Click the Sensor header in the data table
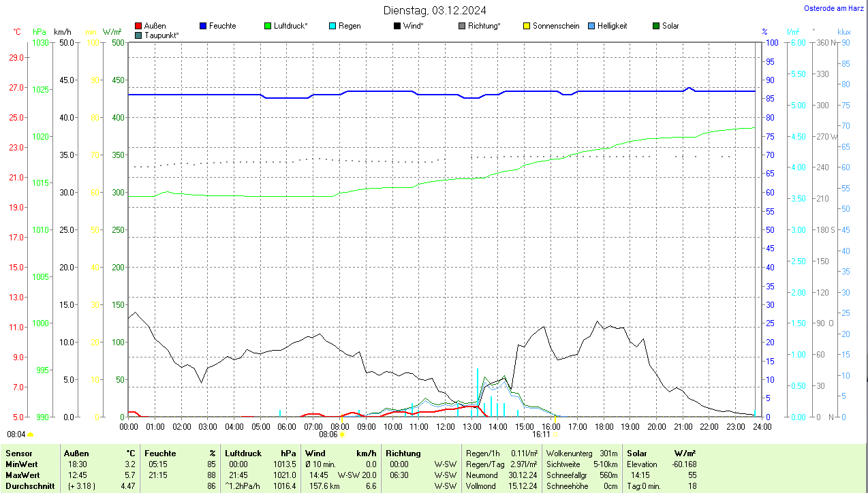Screen dimensions: 868x493 click(x=18, y=454)
